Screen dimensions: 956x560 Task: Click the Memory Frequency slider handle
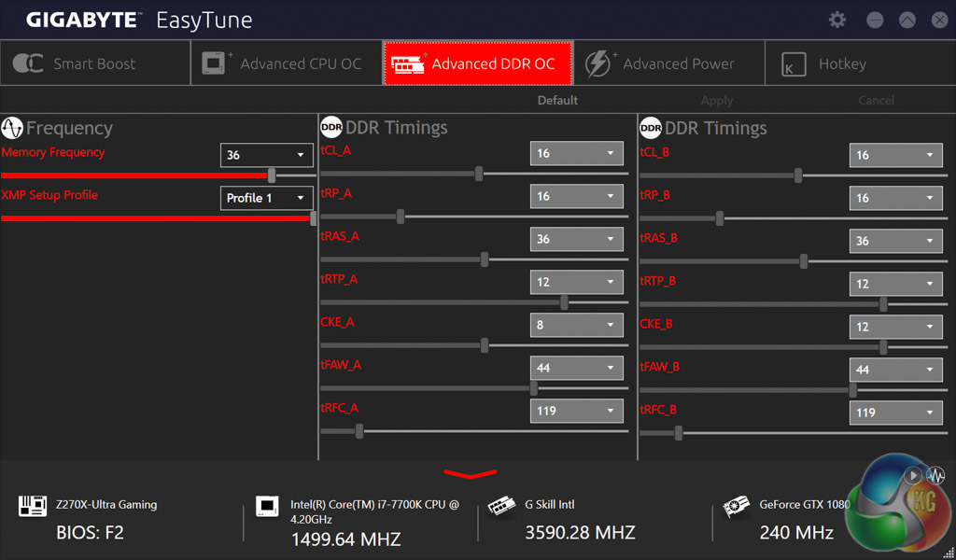pos(272,175)
